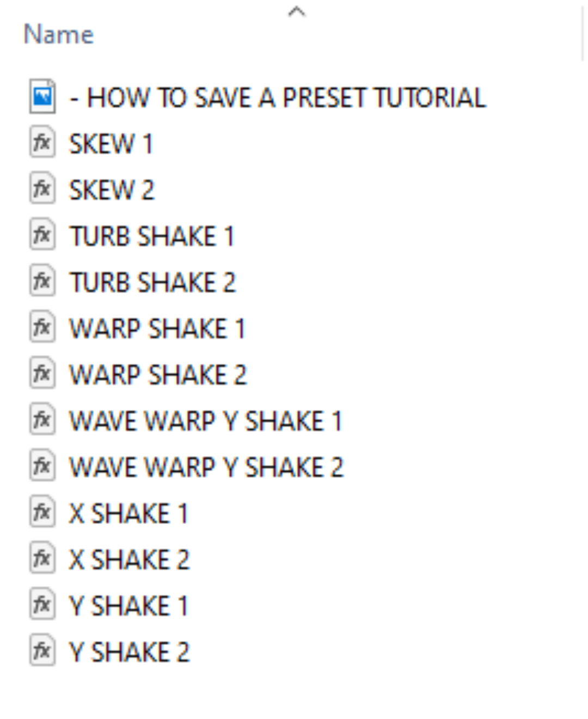
Task: Select the fx icon beside WARP SHAKE 2
Action: point(42,373)
